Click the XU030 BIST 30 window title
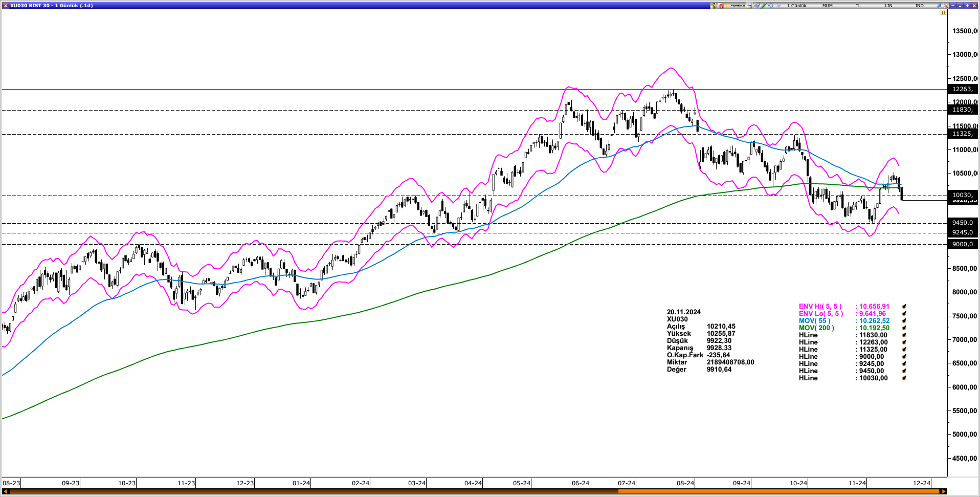Image resolution: width=980 pixels, height=497 pixels. pyautogui.click(x=52, y=6)
